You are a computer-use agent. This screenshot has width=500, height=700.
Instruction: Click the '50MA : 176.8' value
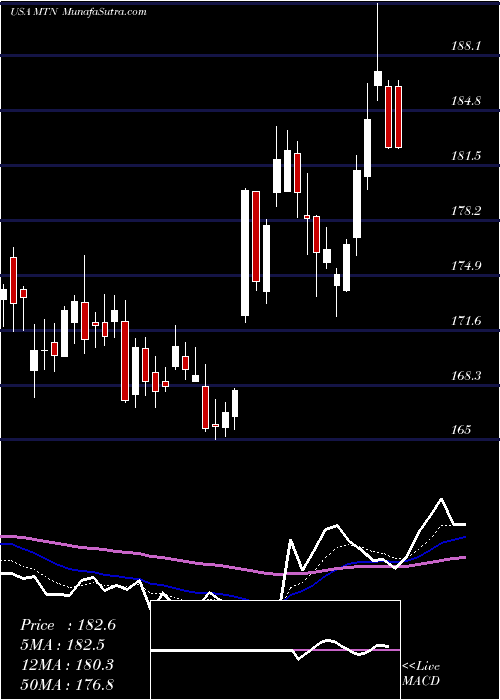coord(67,685)
